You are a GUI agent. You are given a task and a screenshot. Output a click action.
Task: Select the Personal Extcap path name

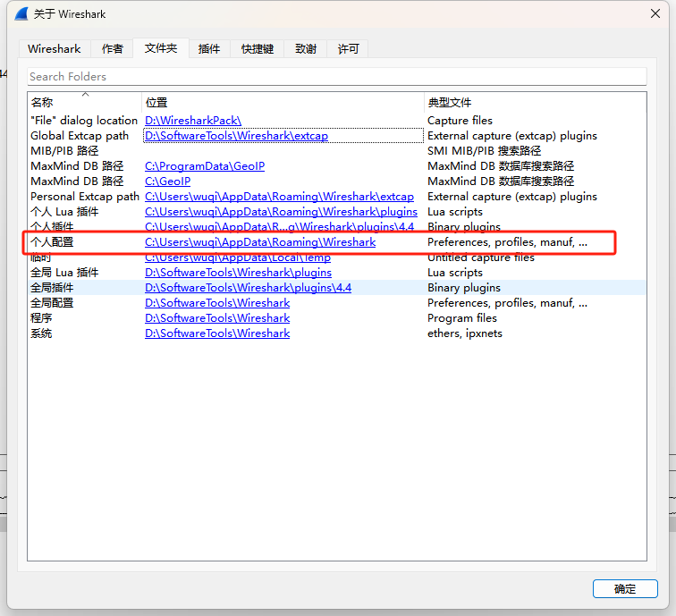[x=85, y=197]
